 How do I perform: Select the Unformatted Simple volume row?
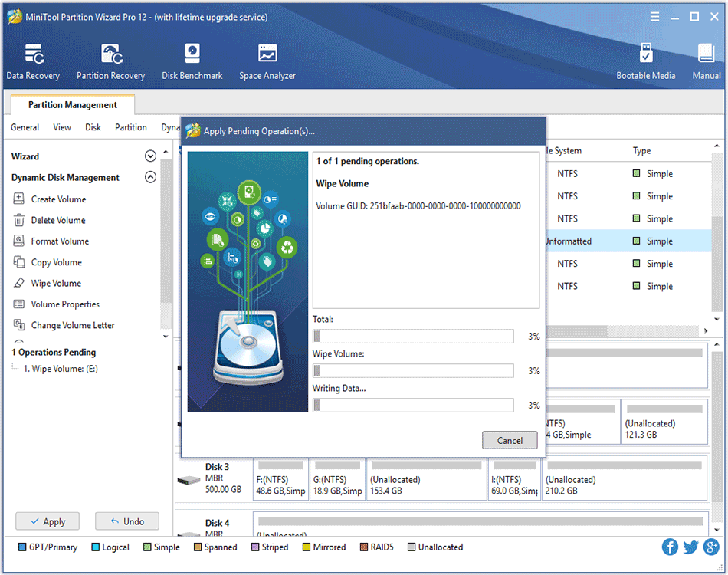tap(628, 241)
